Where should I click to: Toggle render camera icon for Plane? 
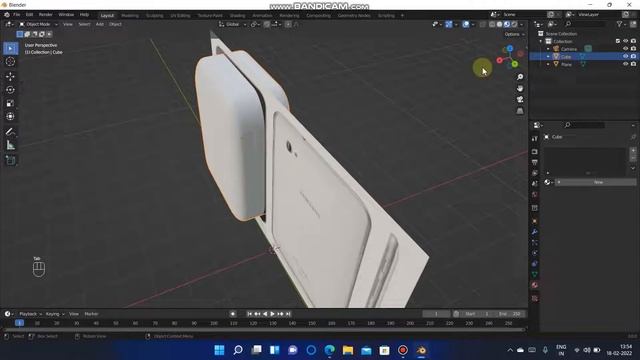point(633,64)
